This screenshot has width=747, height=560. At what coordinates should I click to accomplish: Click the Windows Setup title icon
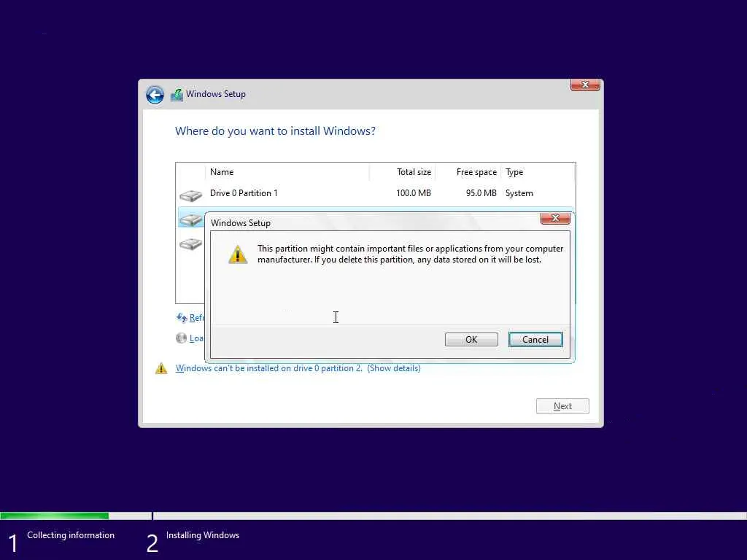pos(177,95)
